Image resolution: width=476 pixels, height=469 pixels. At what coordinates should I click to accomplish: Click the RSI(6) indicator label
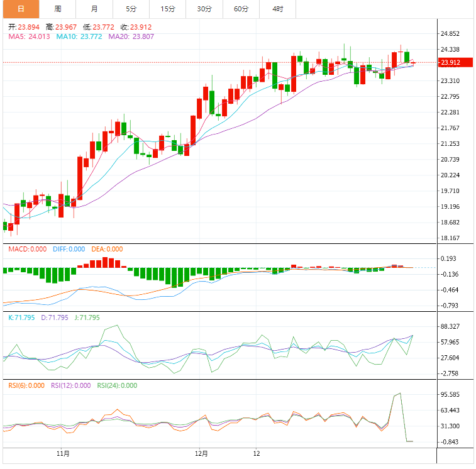pyautogui.click(x=26, y=385)
